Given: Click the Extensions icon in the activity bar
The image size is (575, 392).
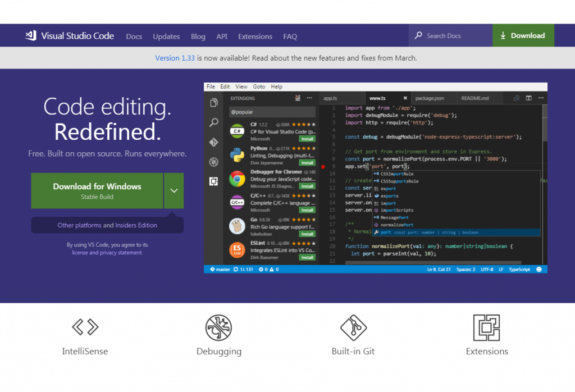Looking at the screenshot, I should point(214,181).
